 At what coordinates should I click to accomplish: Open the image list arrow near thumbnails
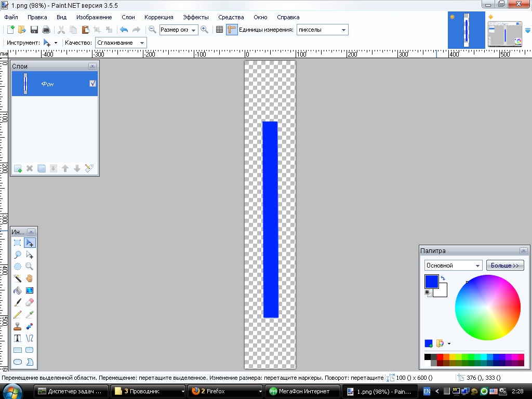pyautogui.click(x=528, y=30)
